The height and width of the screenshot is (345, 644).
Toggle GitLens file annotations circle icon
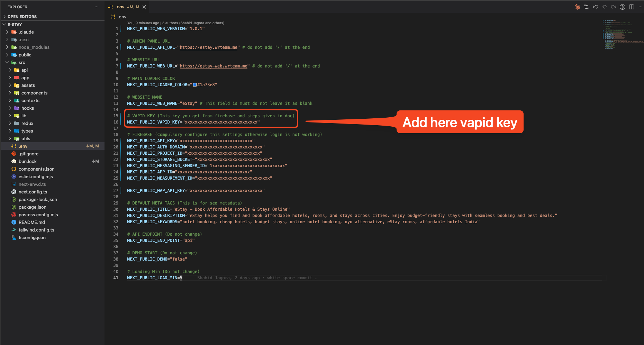(605, 7)
